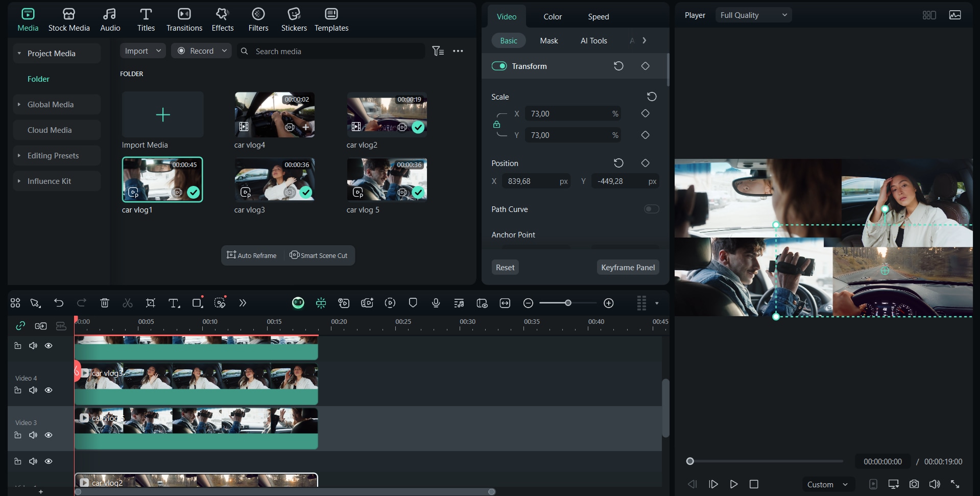
Task: Click the timeline zoom slider handle
Action: tap(568, 303)
